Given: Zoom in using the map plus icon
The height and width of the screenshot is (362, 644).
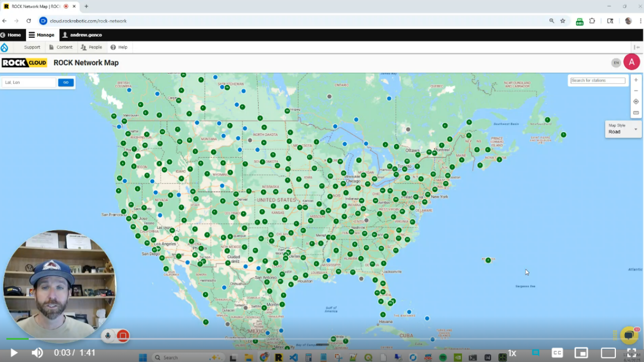Looking at the screenshot, I should 635,79.
